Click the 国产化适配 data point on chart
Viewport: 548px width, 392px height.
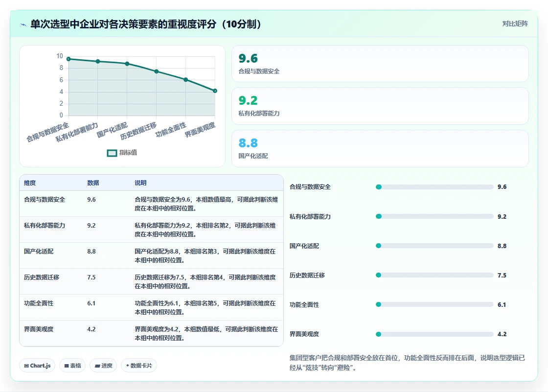click(127, 64)
